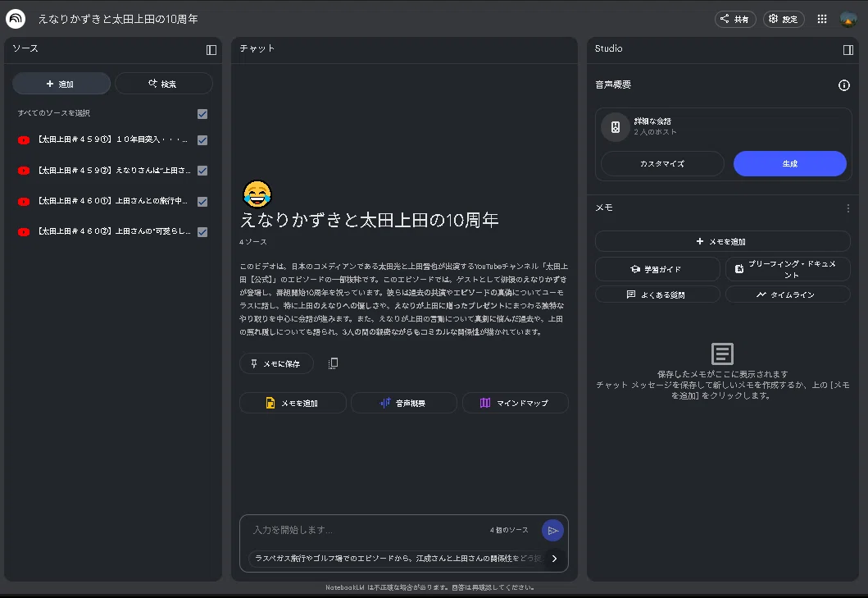Open source 【太田上田#459①】10年目突入

click(113, 139)
